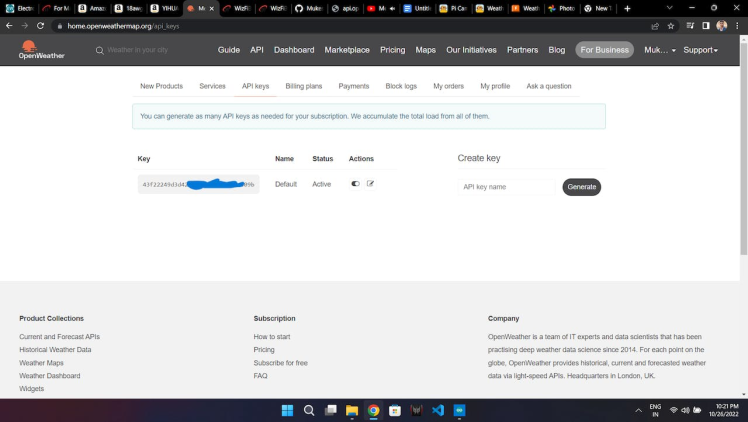The width and height of the screenshot is (748, 422).
Task: Open Chrome profile avatar
Action: [721, 26]
